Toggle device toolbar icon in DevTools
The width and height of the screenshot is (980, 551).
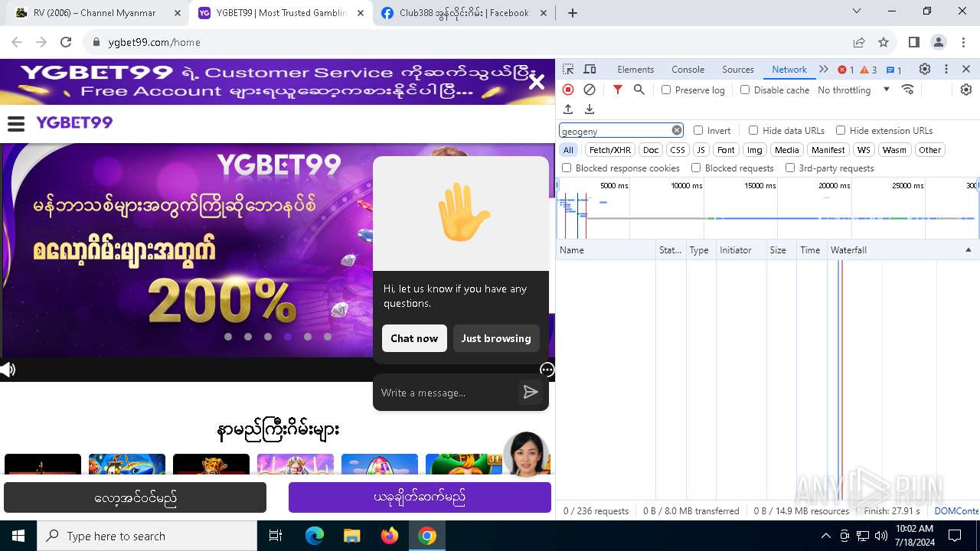click(590, 69)
